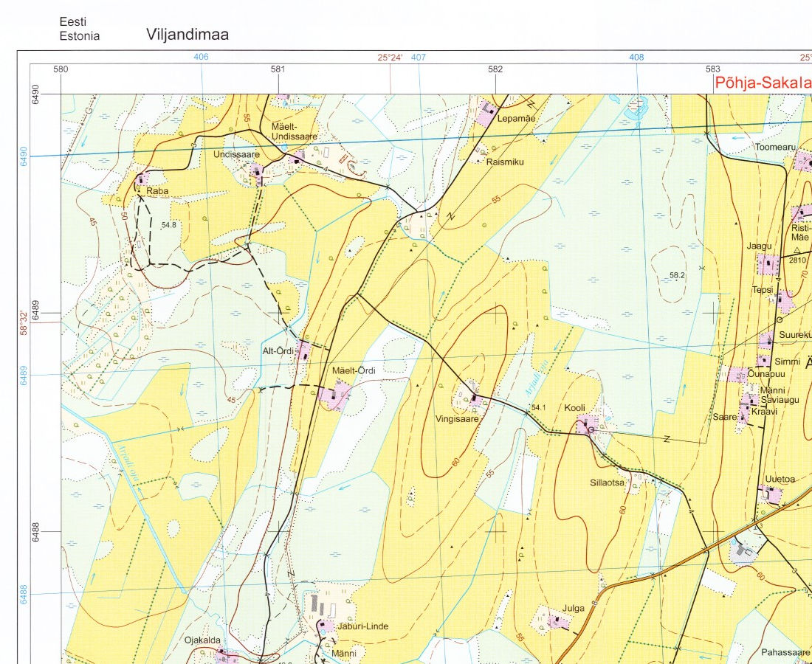Viewport: 812px width, 664px height.
Task: Click grid number 582 on top margin
Action: pyautogui.click(x=495, y=69)
